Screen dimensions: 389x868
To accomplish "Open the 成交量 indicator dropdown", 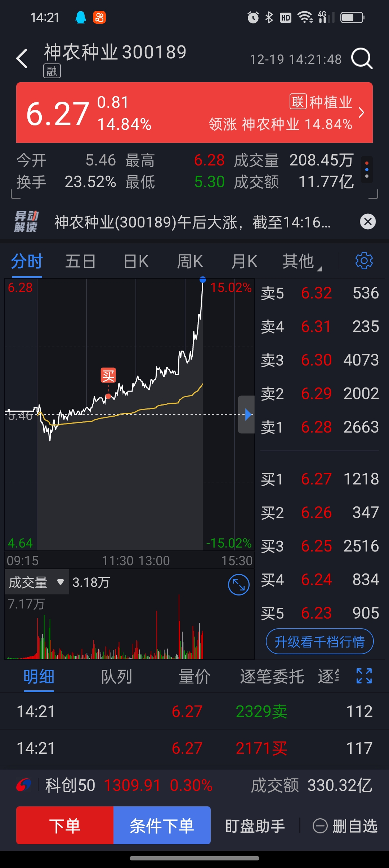I will [37, 582].
